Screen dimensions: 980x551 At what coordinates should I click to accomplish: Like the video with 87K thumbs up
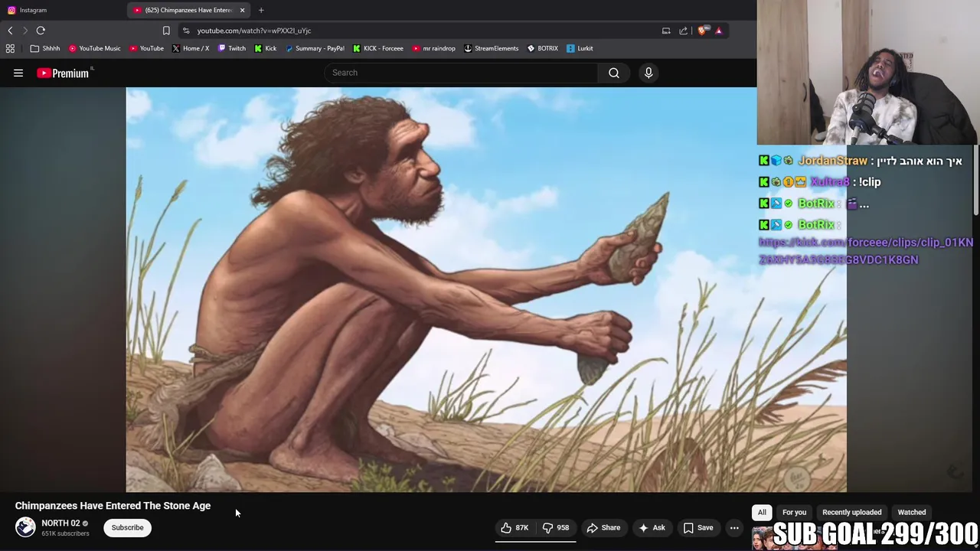pos(515,527)
